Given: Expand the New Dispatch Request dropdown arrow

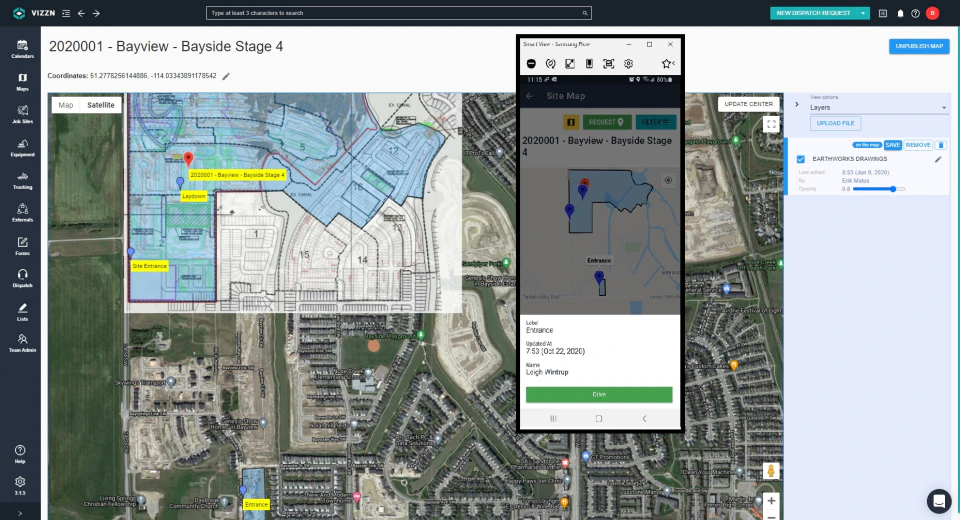Looking at the screenshot, I should (x=863, y=13).
